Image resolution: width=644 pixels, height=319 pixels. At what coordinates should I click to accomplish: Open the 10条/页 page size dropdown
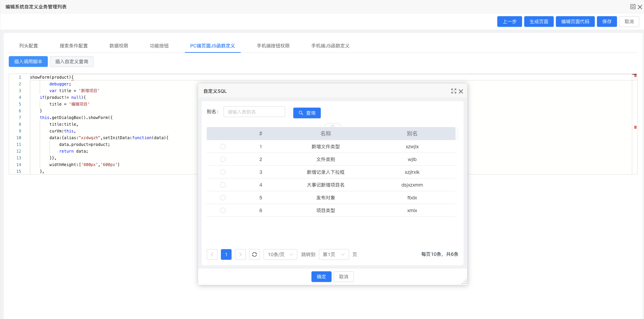click(x=280, y=254)
